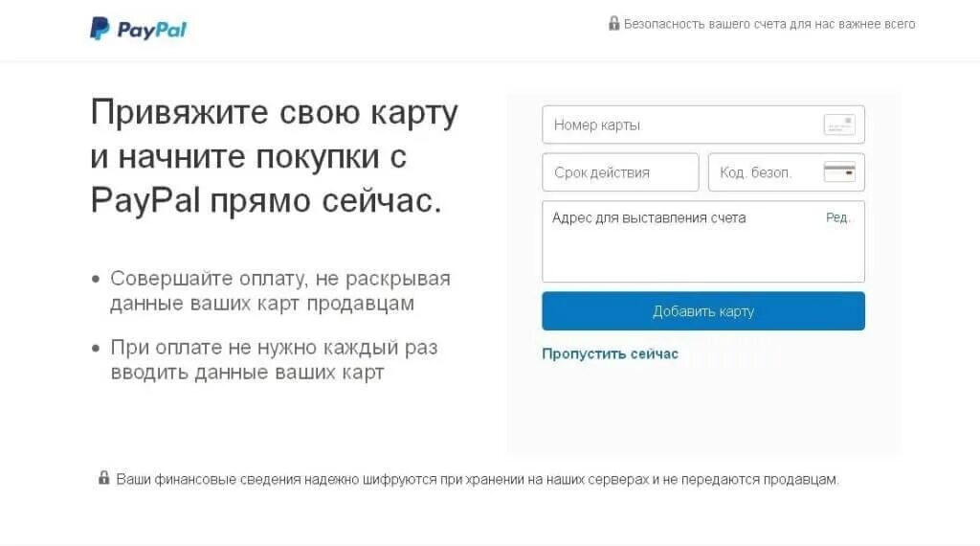Focus the Номер карты input field
The width and height of the screenshot is (980, 546).
(x=703, y=125)
